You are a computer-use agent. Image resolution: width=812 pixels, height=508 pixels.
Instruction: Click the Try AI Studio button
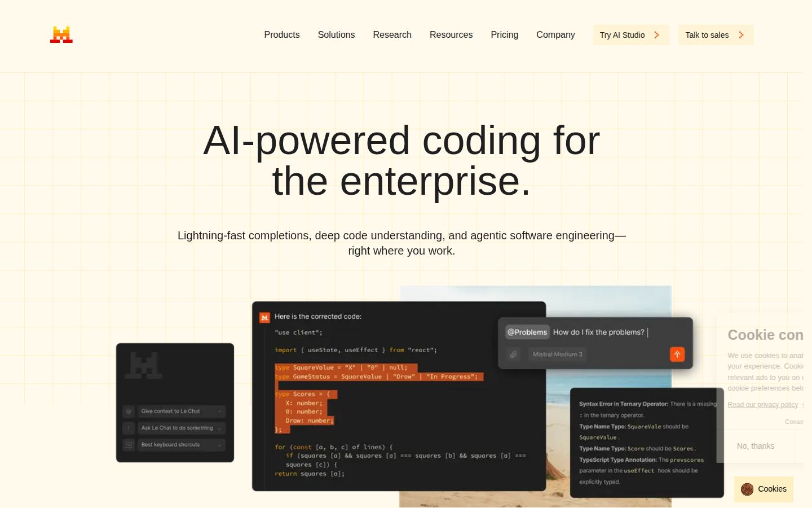(x=630, y=35)
